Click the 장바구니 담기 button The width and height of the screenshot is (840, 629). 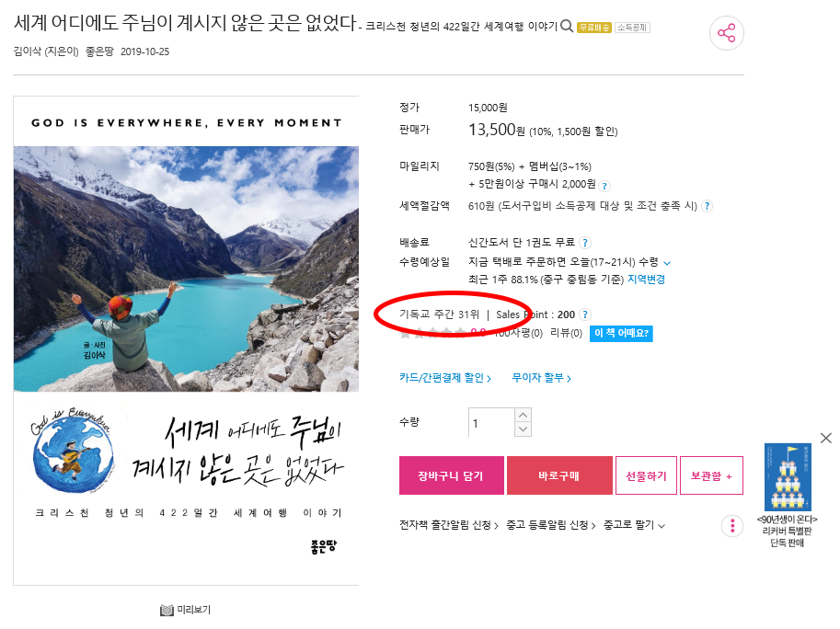click(x=451, y=475)
